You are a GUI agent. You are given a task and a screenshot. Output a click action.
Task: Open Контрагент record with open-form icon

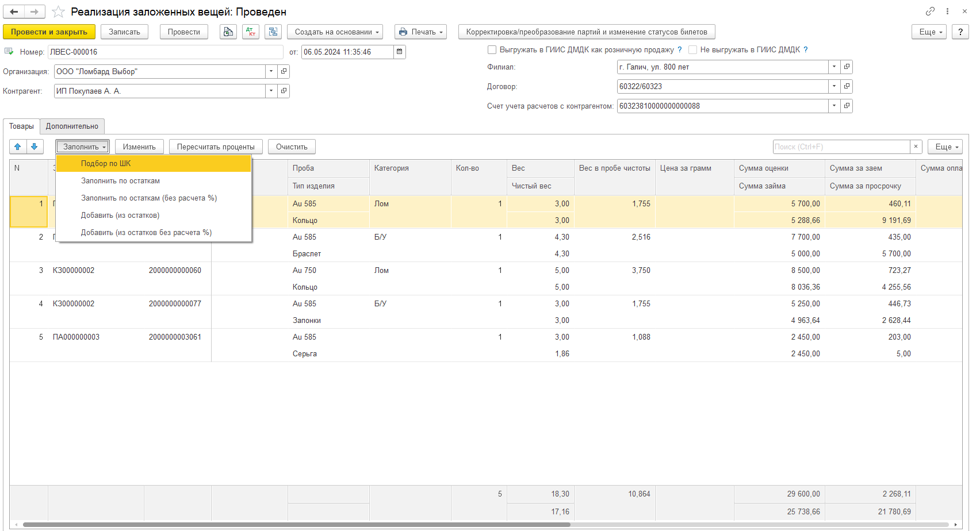tap(284, 91)
